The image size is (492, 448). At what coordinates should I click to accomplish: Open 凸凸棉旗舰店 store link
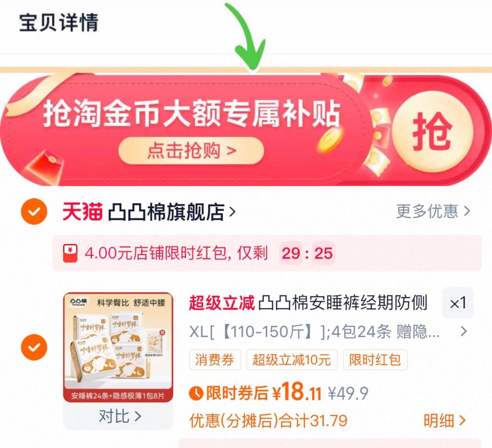[x=171, y=211]
